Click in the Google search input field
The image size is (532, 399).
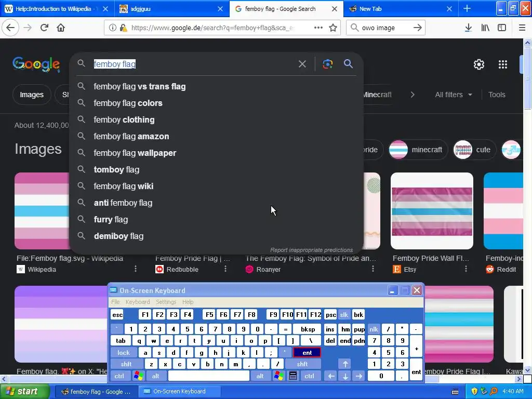point(193,64)
